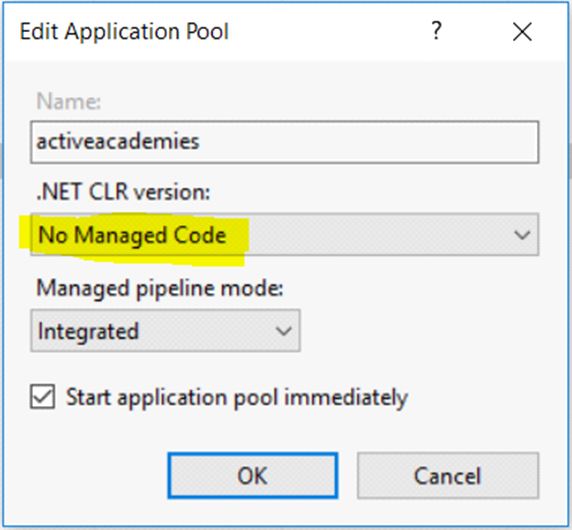Image resolution: width=572 pixels, height=530 pixels.
Task: Click the Integrated pipeline mode combo box
Action: [166, 330]
